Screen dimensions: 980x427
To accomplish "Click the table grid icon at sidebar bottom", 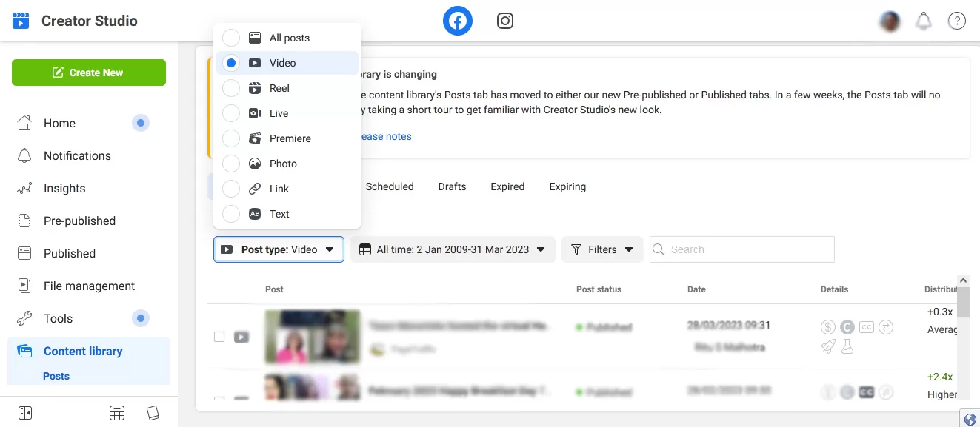I will (117, 413).
